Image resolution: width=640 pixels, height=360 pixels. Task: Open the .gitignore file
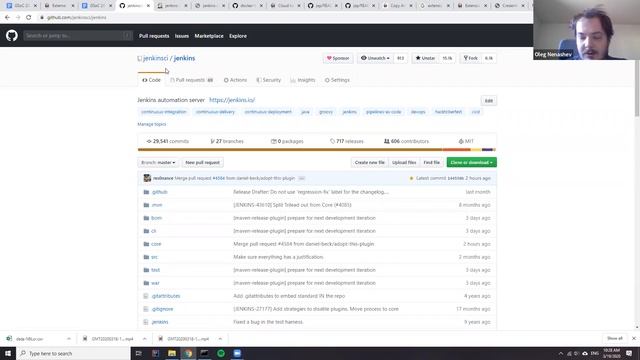coord(162,309)
